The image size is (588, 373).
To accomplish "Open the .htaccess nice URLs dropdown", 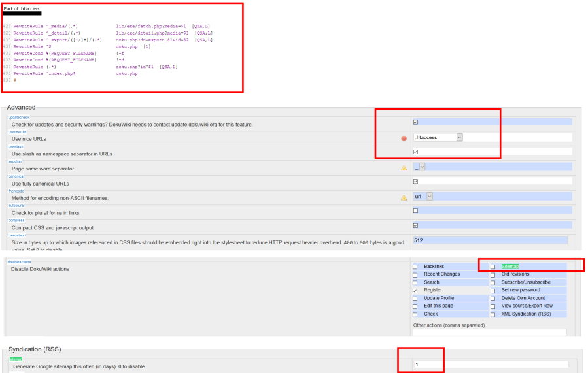I will point(438,137).
